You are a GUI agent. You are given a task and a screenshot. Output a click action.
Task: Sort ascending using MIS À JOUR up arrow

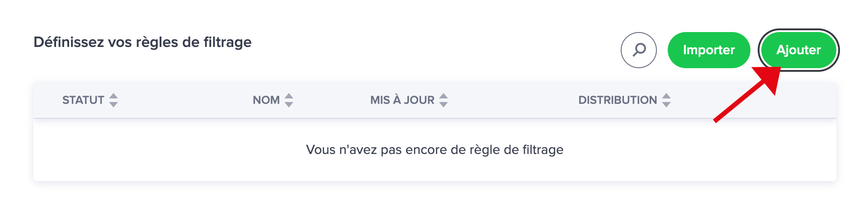click(443, 96)
